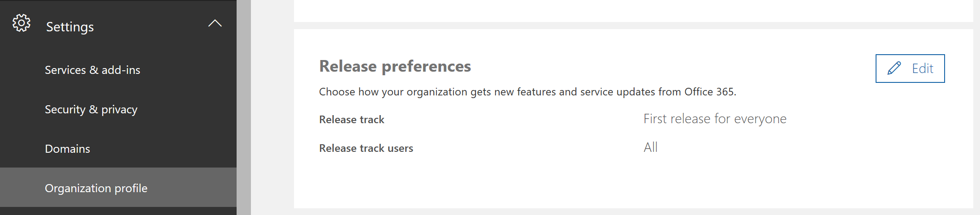Click the dark sidebar strip below Organization profile
The height and width of the screenshot is (215, 980).
click(x=118, y=211)
